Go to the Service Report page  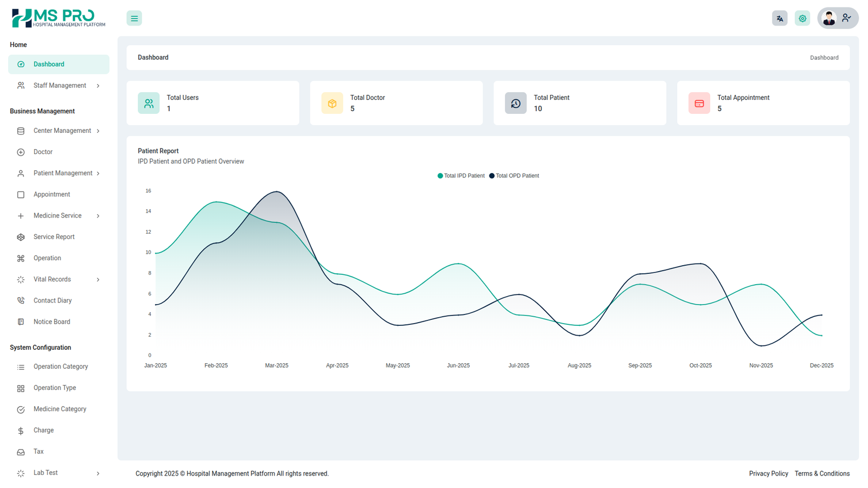point(54,237)
